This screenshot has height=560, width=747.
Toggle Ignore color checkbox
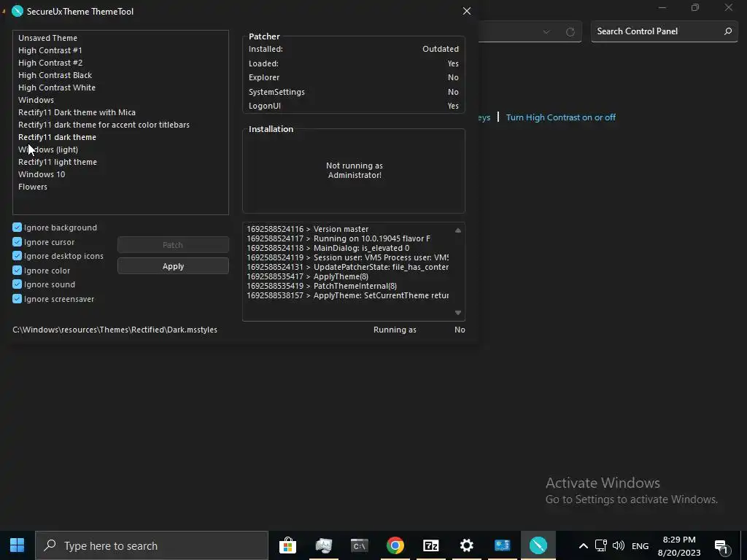tap(18, 270)
